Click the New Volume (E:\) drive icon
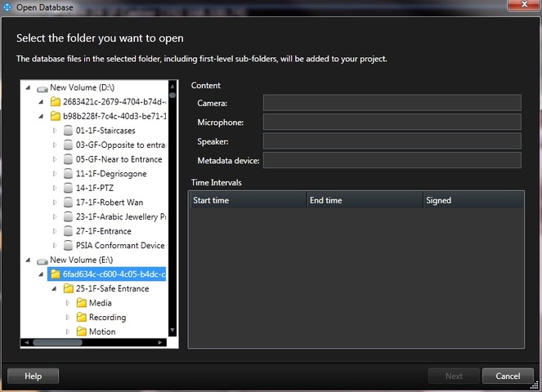The height and width of the screenshot is (392, 542). click(x=43, y=261)
